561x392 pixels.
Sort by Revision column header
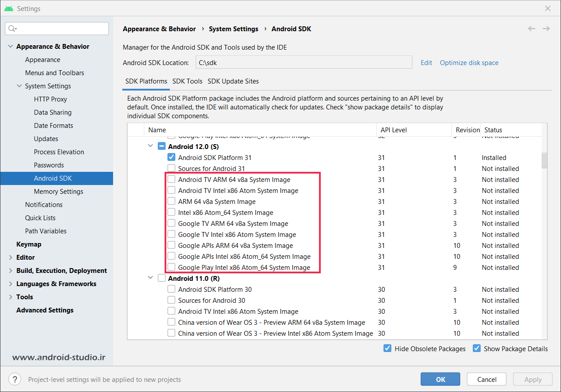point(466,130)
